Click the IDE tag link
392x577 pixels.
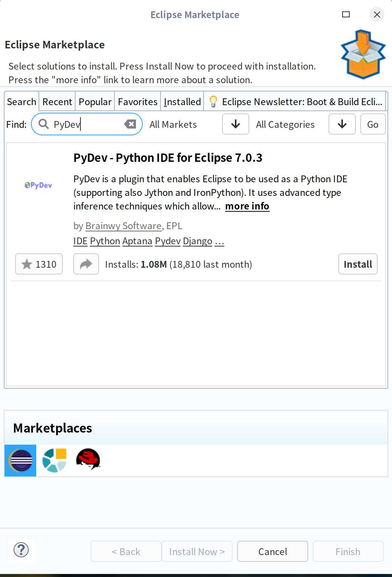pyautogui.click(x=80, y=241)
